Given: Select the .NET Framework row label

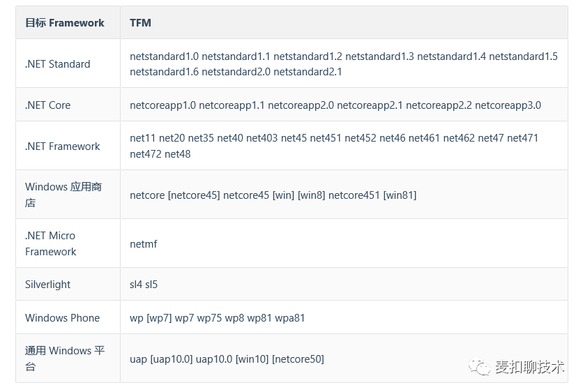Looking at the screenshot, I should (63, 146).
